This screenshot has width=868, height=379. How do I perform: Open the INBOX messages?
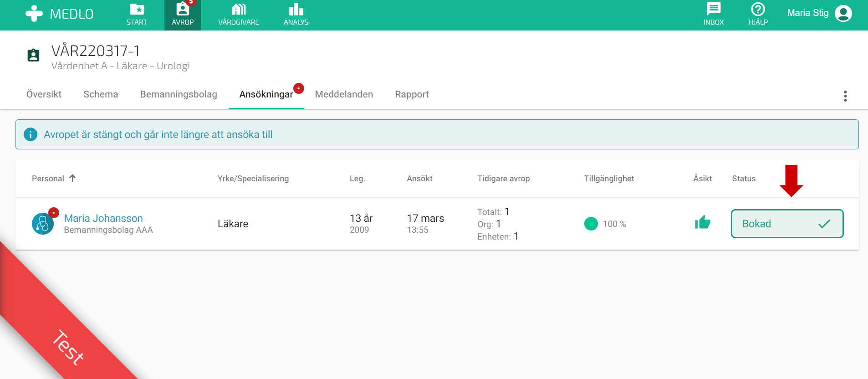click(714, 15)
